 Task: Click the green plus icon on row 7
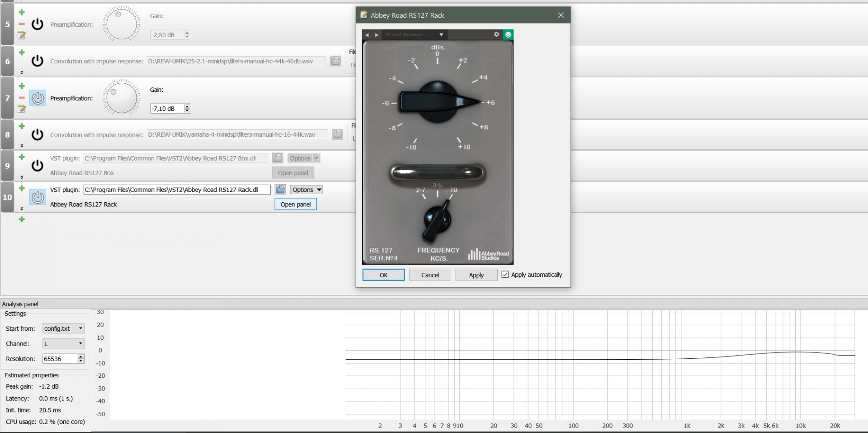(x=22, y=86)
